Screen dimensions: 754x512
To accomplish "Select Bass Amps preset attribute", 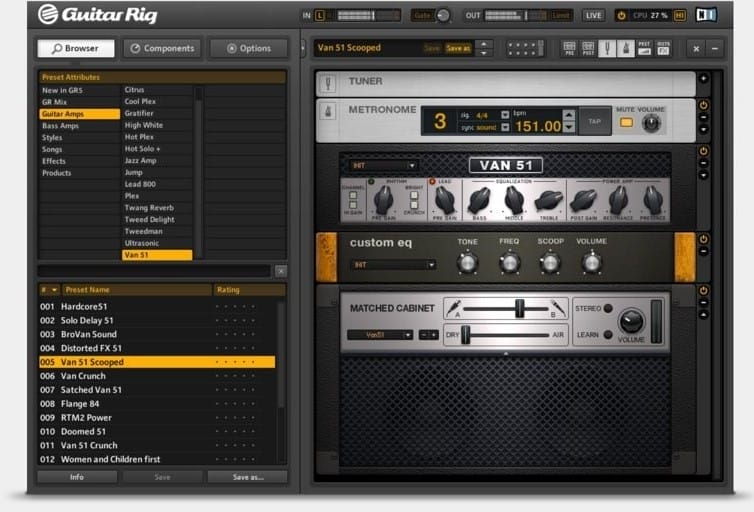I will click(80, 125).
